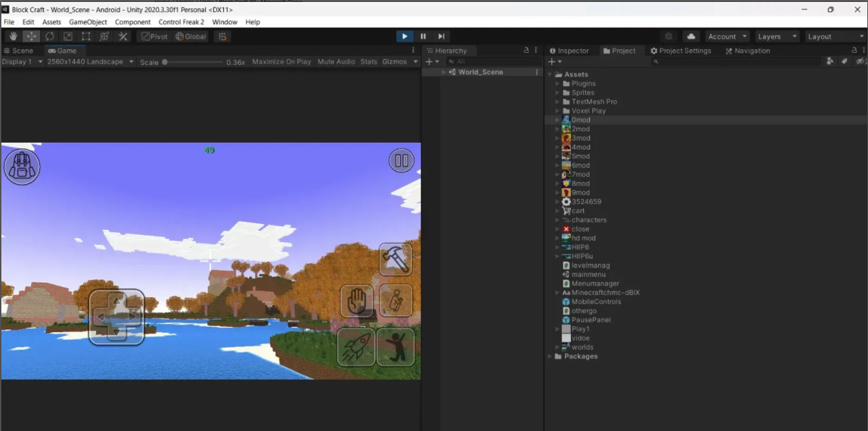Open the Component menu
The width and height of the screenshot is (868, 431).
(x=133, y=22)
